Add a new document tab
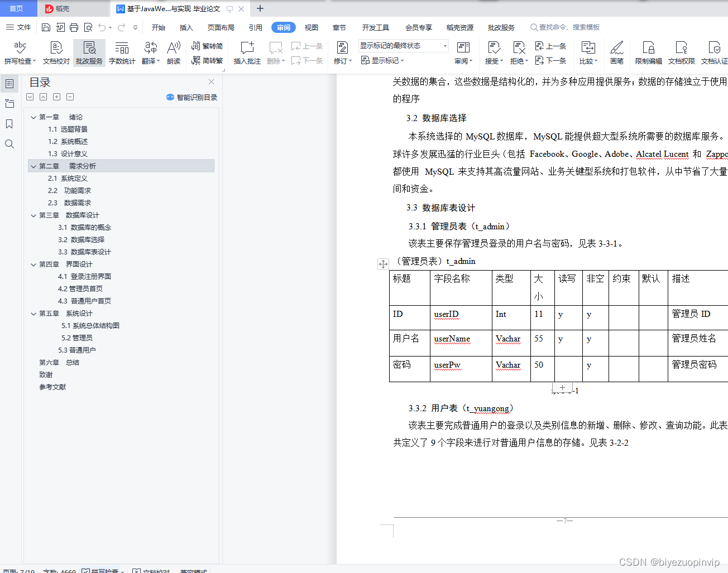This screenshot has width=728, height=573. [x=260, y=8]
